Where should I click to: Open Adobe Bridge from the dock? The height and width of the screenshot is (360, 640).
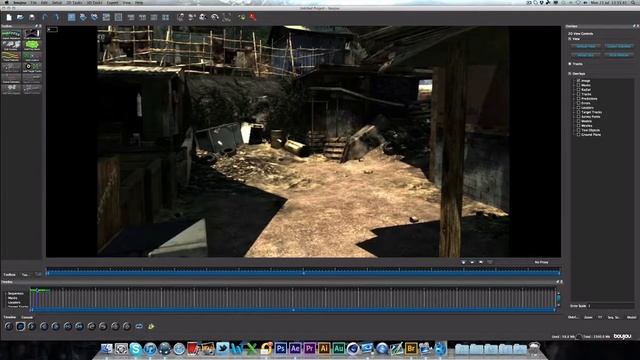pyautogui.click(x=411, y=348)
